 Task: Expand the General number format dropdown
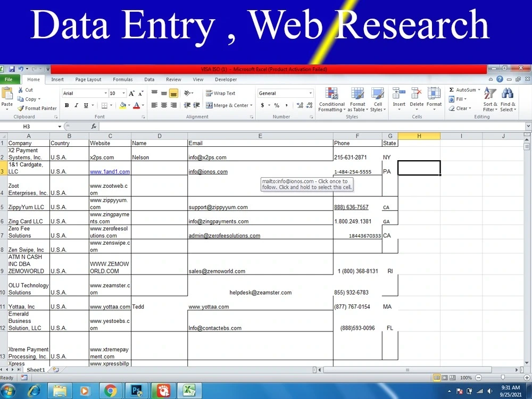311,93
